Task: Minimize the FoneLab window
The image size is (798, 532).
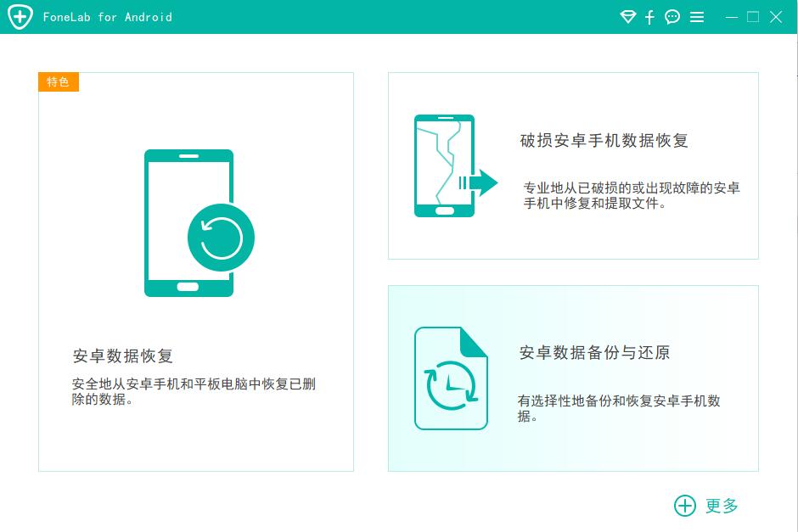Action: [x=732, y=17]
